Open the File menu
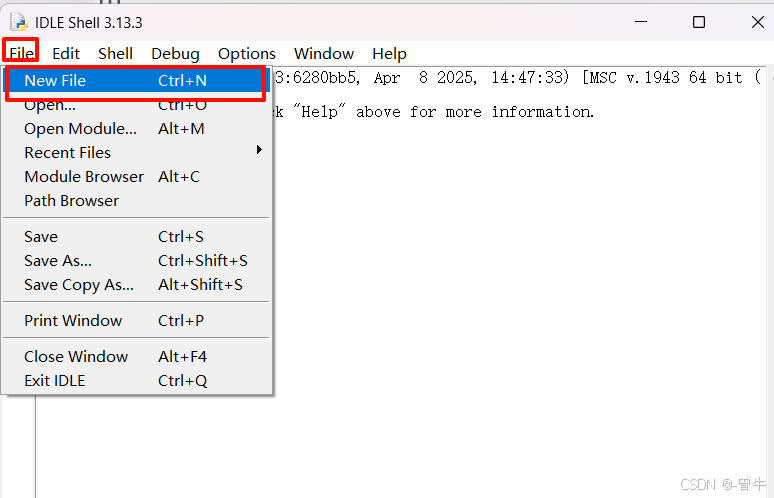This screenshot has width=774, height=498. (21, 54)
